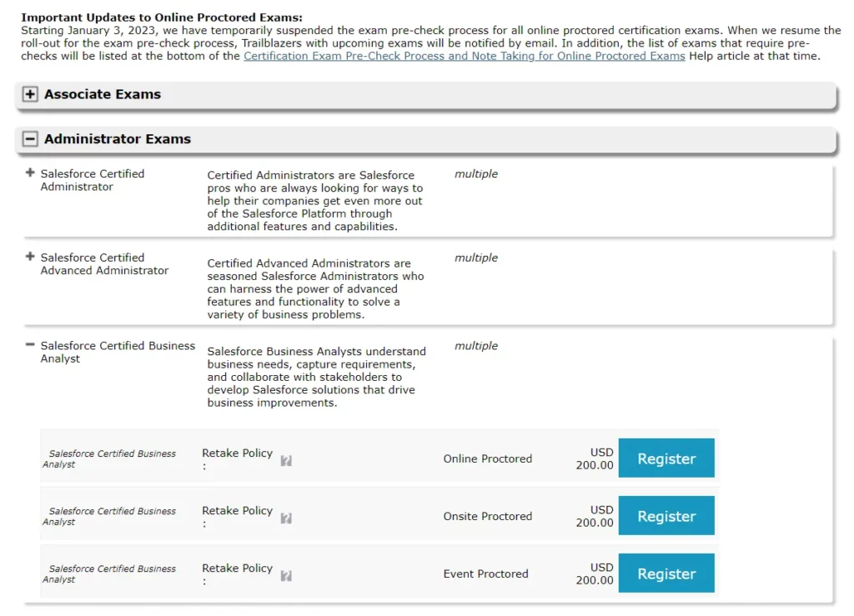Viewport: 854px width, 616px height.
Task: Click the USD 200.00 price in Onsite Proctored row
Action: click(595, 516)
